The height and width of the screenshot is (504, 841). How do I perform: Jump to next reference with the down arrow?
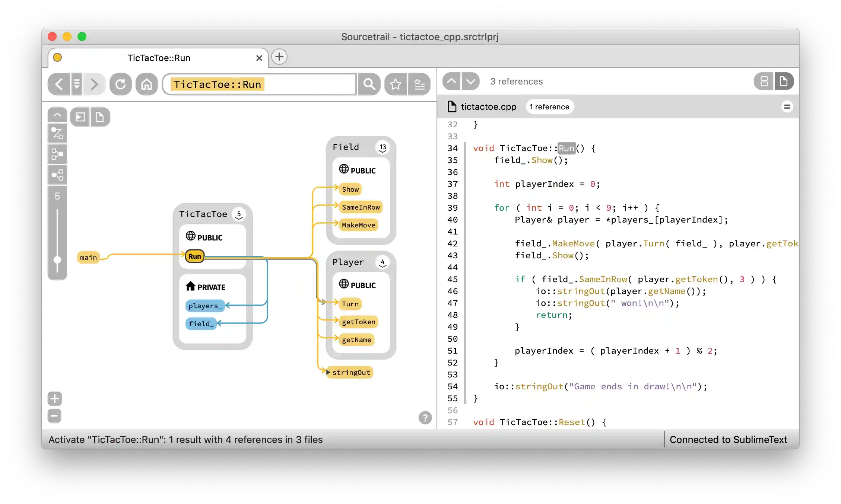[470, 81]
